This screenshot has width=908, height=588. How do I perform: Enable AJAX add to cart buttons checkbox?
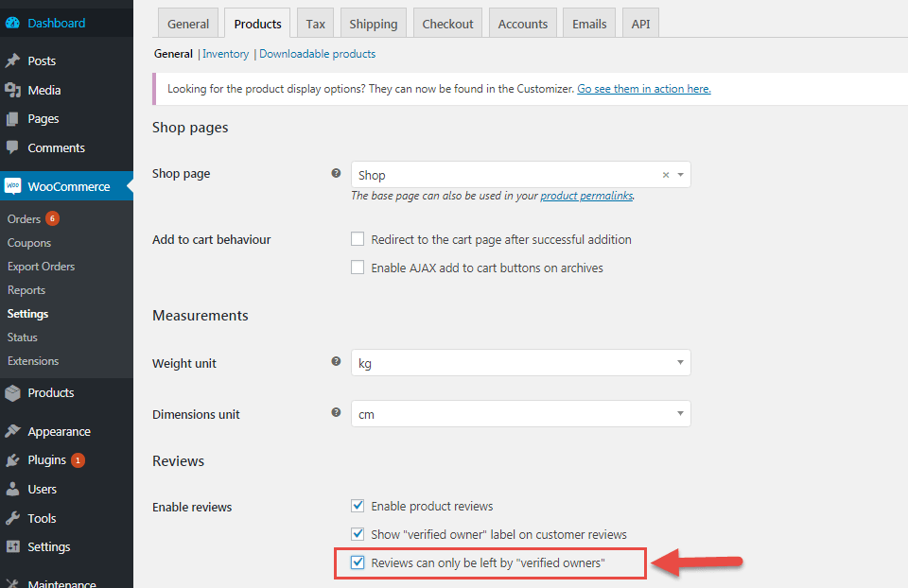(x=358, y=268)
